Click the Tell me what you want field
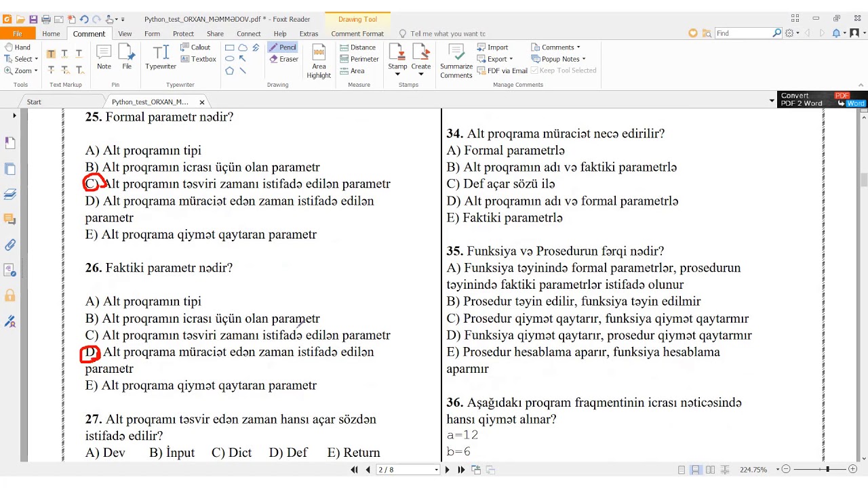 coord(448,33)
